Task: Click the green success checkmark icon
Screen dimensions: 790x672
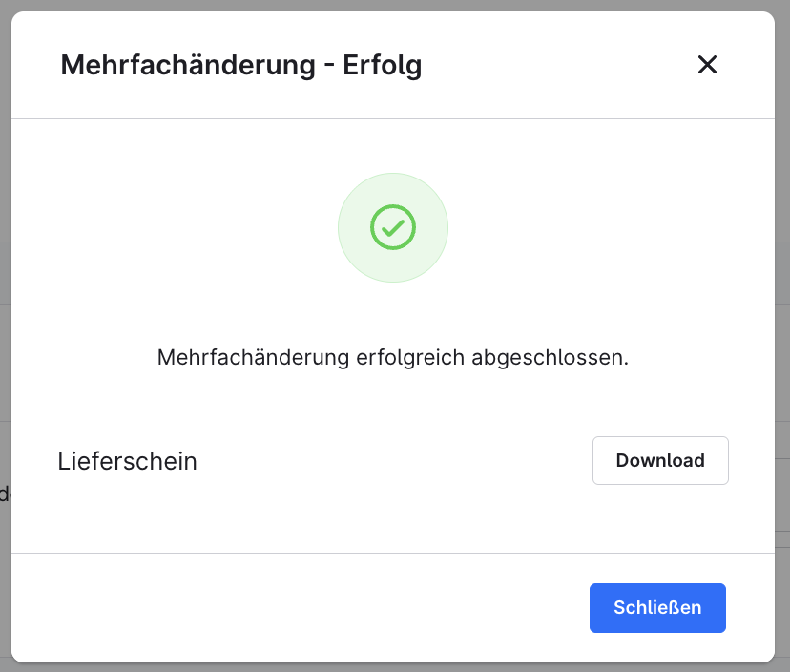Action: (x=393, y=227)
